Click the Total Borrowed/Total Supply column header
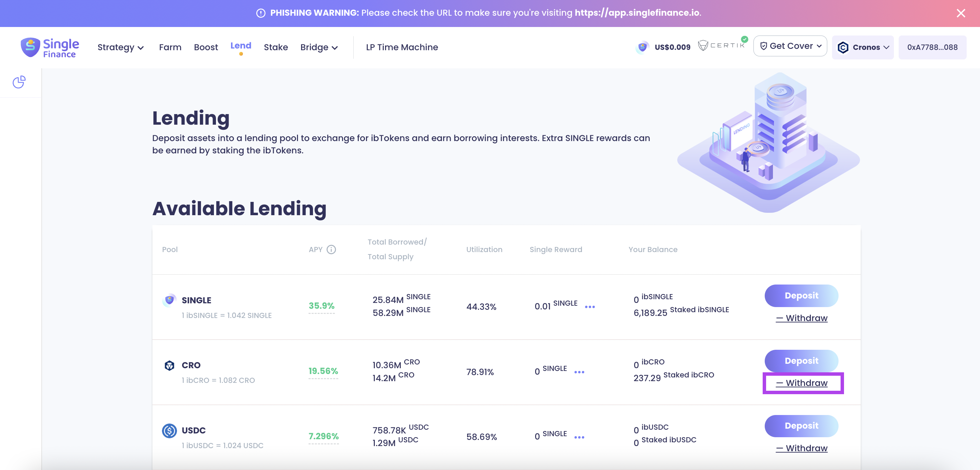 tap(397, 249)
